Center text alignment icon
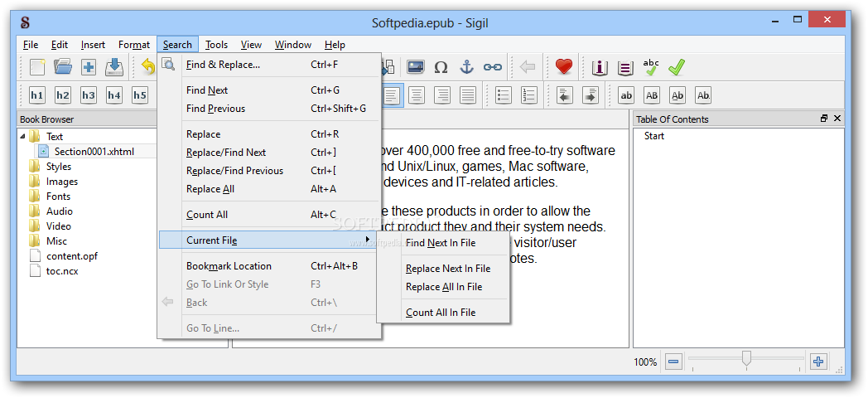Viewport: 868px width, 398px height. pos(417,95)
